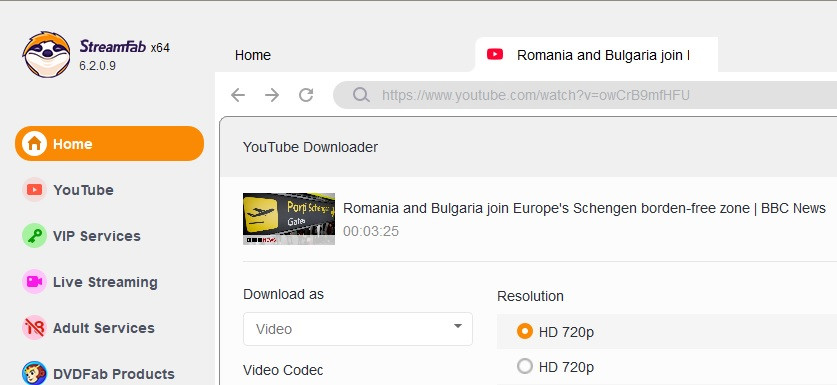
Task: Click the 00:03:25 duration text
Action: click(x=371, y=231)
